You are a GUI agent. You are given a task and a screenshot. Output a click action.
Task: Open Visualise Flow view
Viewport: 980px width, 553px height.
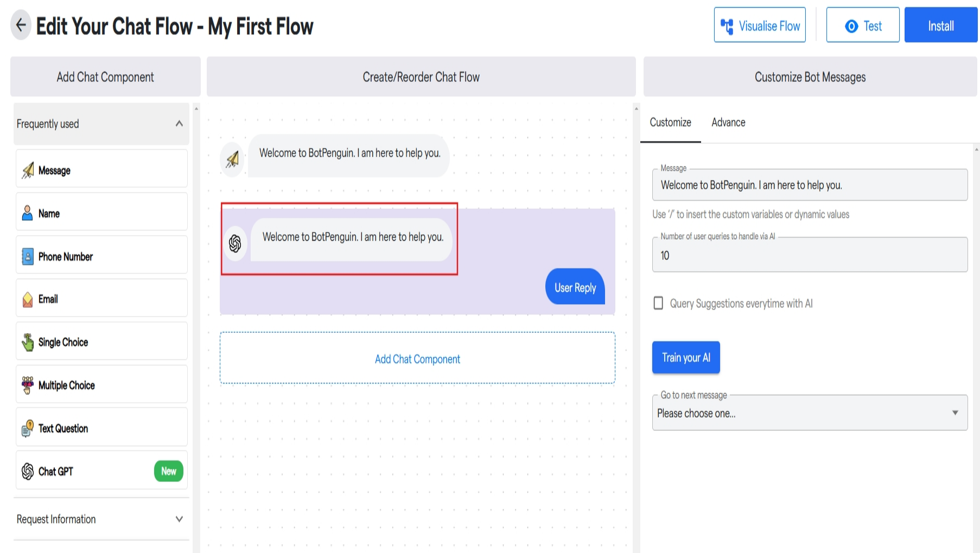[760, 25]
